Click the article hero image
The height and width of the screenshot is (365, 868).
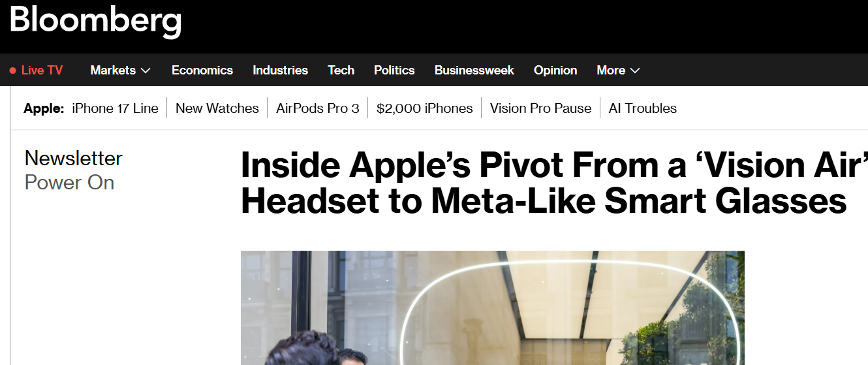click(x=493, y=308)
